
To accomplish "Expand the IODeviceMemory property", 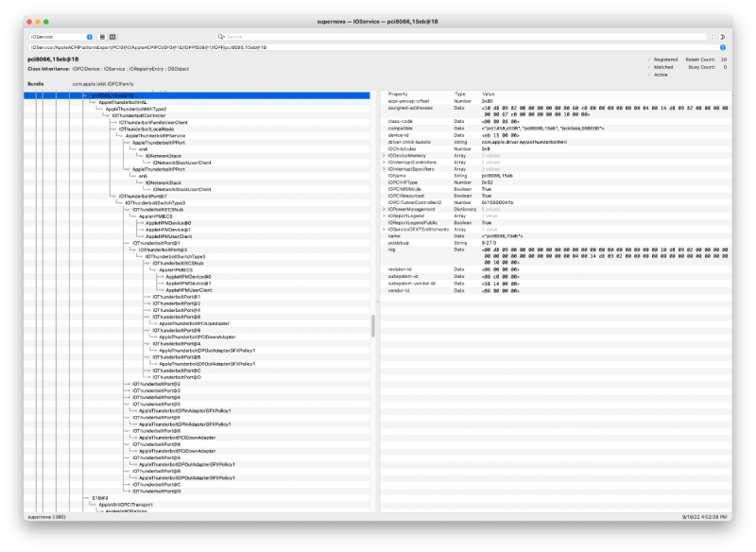I will click(384, 156).
